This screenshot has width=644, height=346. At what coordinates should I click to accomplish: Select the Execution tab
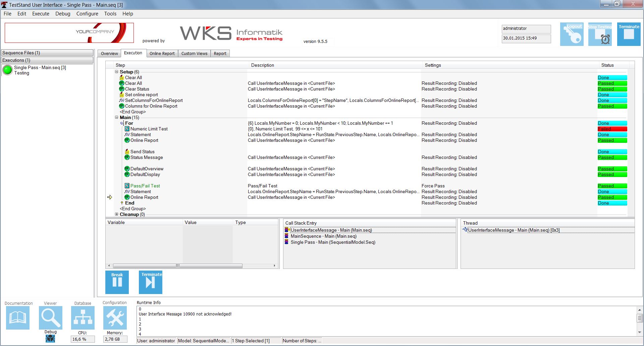[x=133, y=53]
